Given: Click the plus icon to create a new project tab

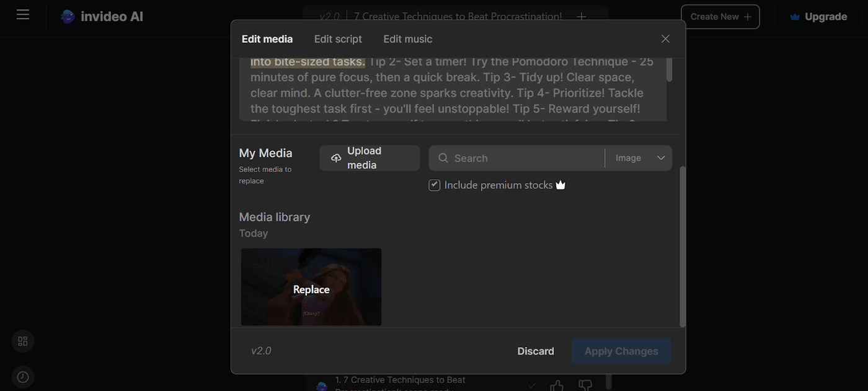Looking at the screenshot, I should pos(581,16).
